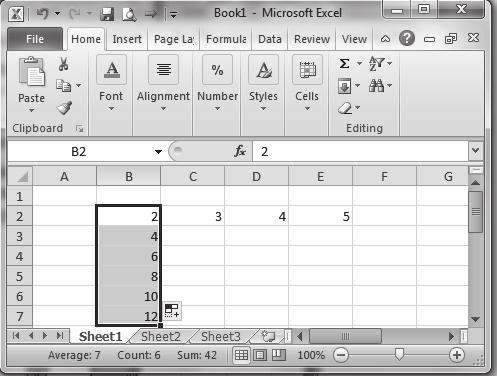Click the Paste clipboard icon
497x376 pixels.
coord(32,71)
